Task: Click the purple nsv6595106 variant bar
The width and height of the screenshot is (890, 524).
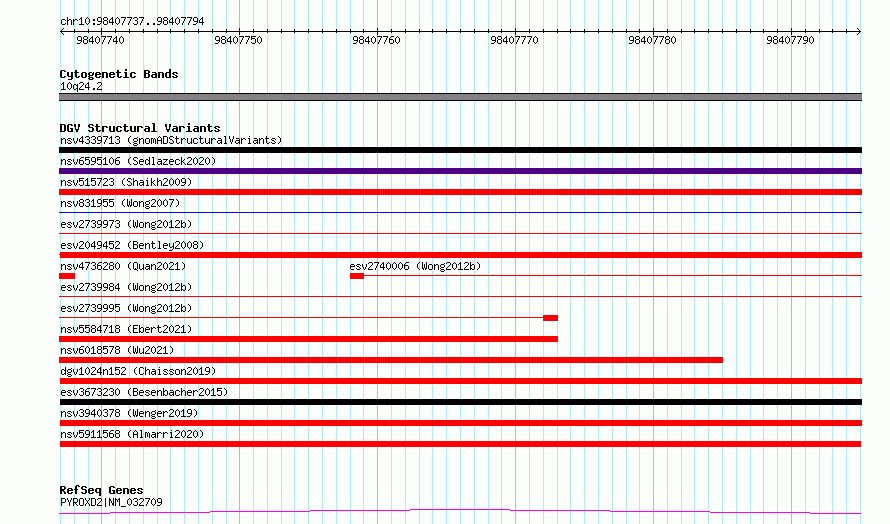Action: point(460,171)
